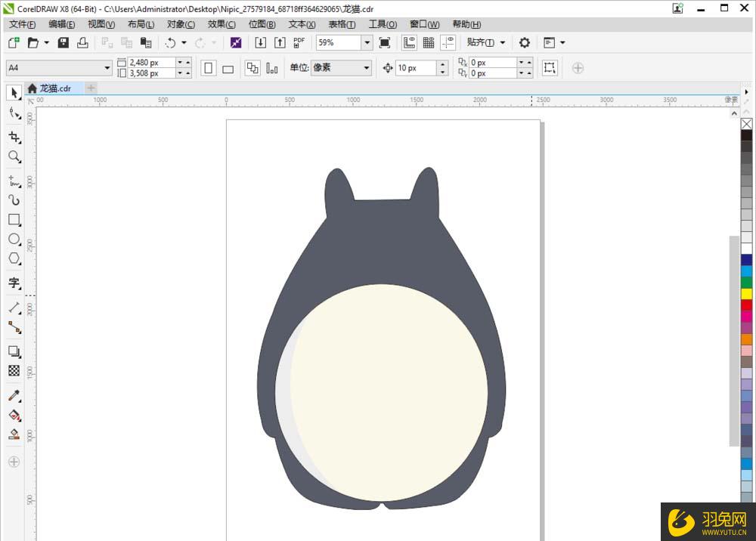756x541 pixels.
Task: Add a new document tab
Action: point(91,88)
